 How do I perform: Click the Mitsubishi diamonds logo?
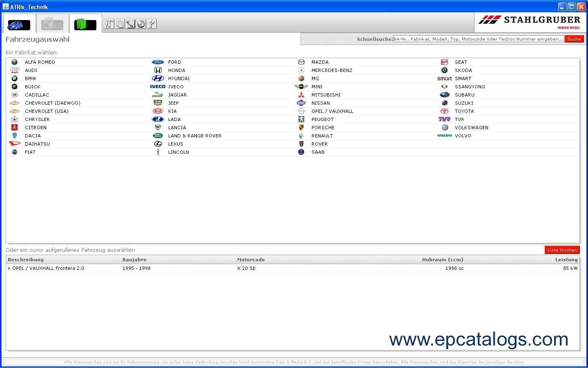301,95
